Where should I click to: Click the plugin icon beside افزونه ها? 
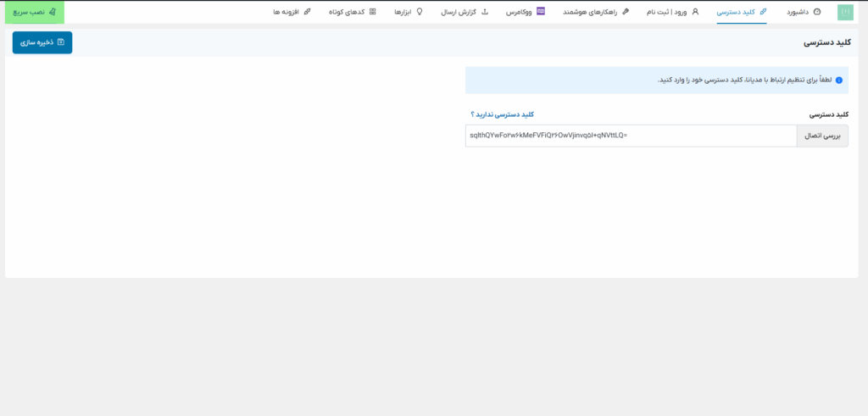click(307, 12)
